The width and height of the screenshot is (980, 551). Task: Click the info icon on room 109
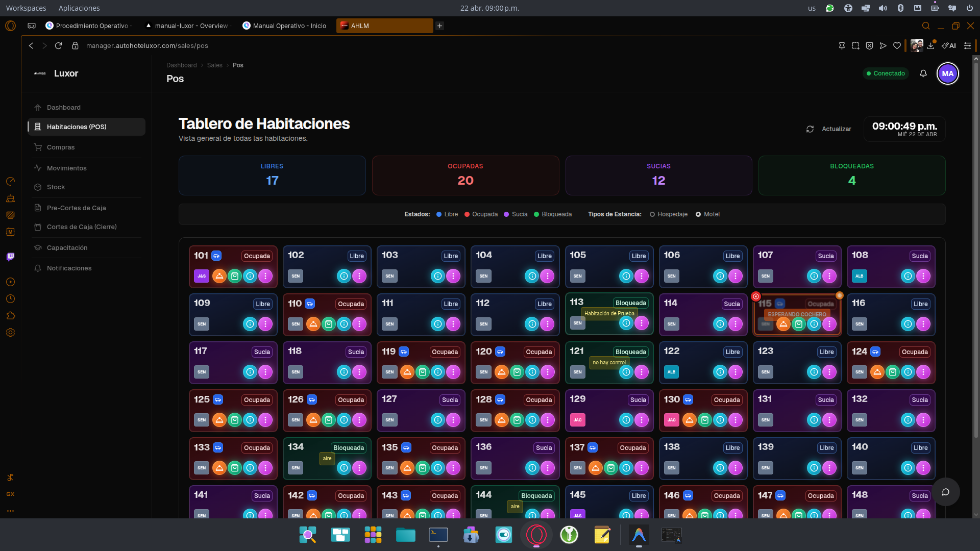[250, 324]
